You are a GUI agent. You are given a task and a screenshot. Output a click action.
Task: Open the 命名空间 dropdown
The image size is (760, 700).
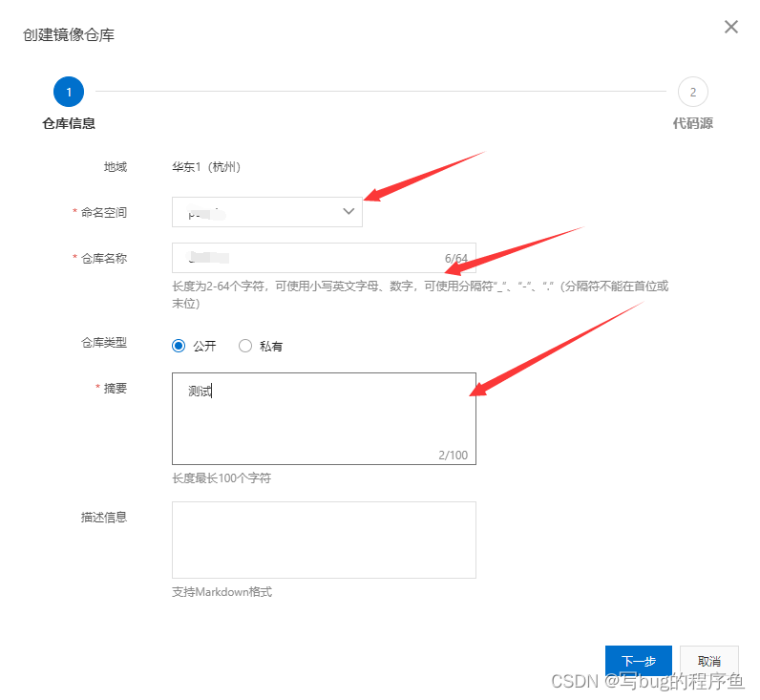tap(267, 212)
